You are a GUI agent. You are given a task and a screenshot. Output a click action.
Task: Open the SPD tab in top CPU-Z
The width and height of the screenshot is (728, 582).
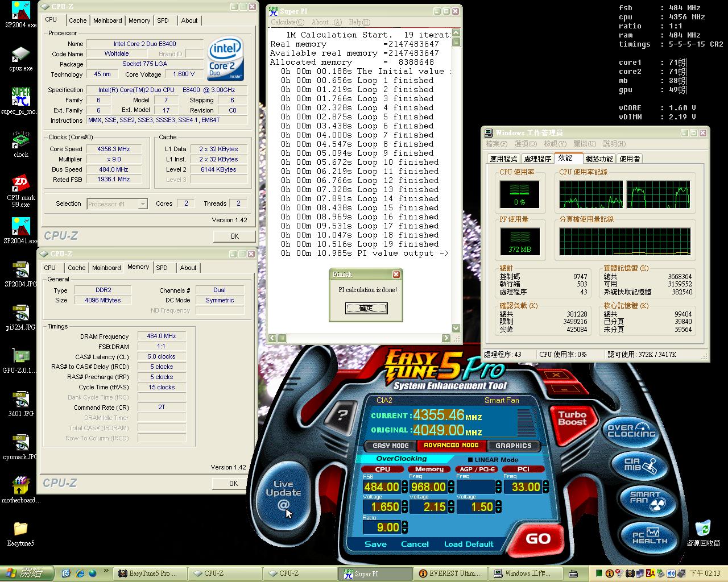163,20
